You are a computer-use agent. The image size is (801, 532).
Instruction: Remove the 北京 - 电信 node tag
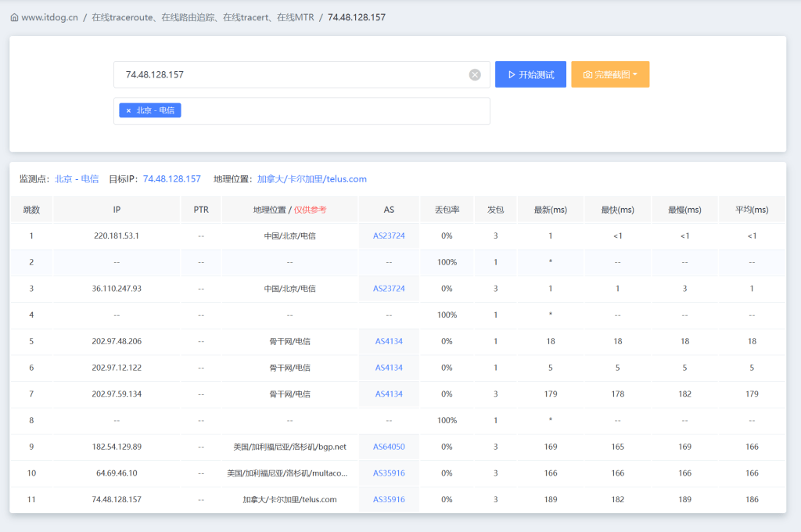pyautogui.click(x=128, y=110)
